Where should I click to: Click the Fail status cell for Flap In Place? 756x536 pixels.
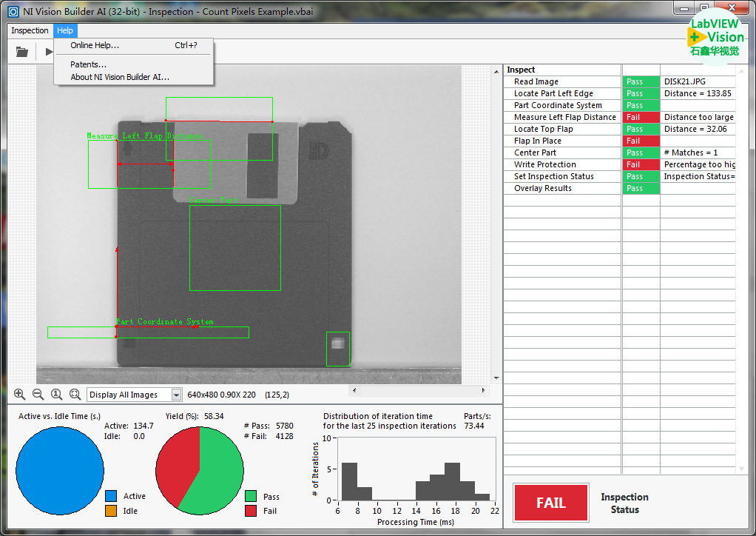pos(640,141)
